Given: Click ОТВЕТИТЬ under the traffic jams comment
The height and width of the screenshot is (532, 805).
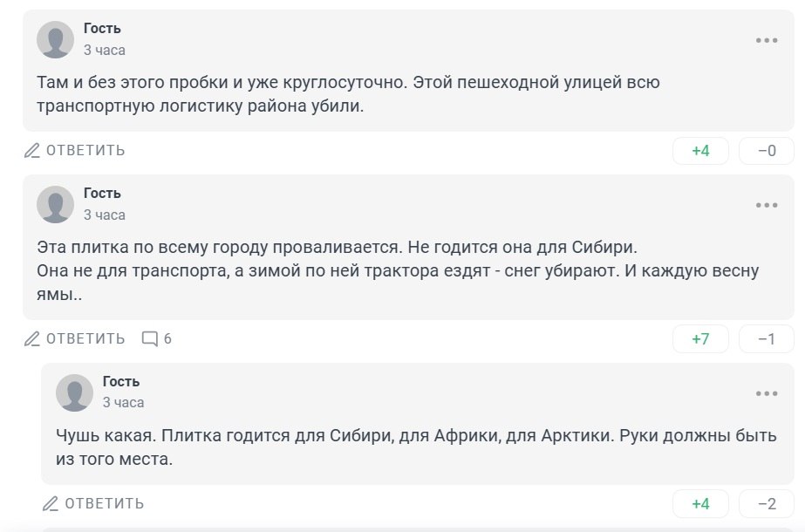Looking at the screenshot, I should pyautogui.click(x=85, y=151).
